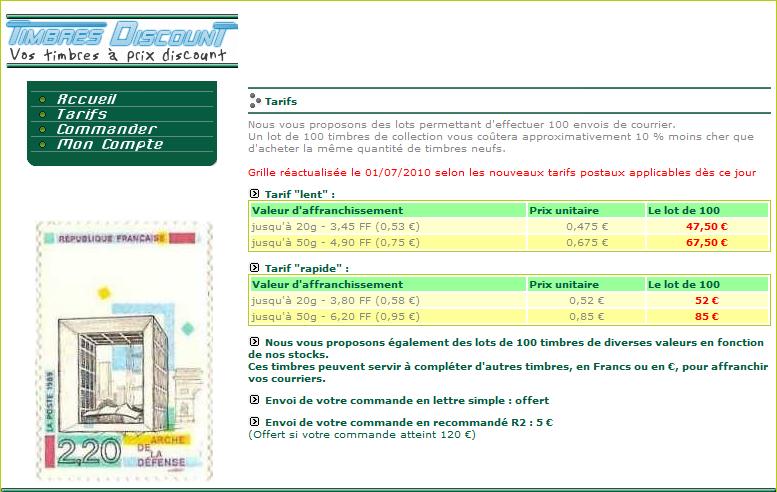Screen dimensions: 777x492
Task: Go to the Tarifs menu item
Action: pyautogui.click(x=82, y=115)
